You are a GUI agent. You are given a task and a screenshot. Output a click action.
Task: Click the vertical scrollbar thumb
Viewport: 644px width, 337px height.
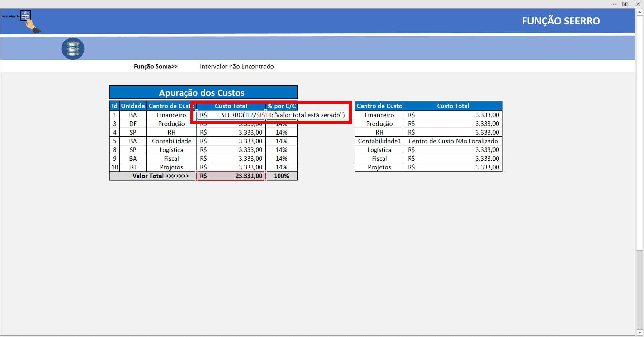[640, 133]
